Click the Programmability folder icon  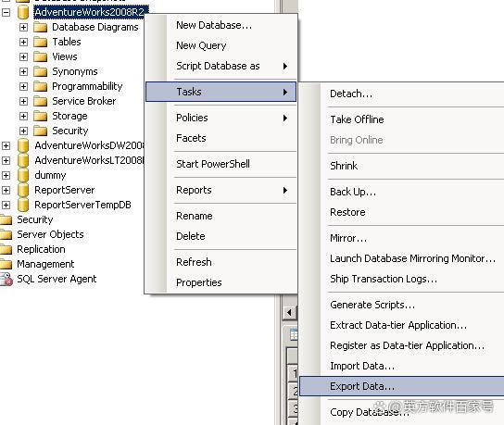coord(41,86)
